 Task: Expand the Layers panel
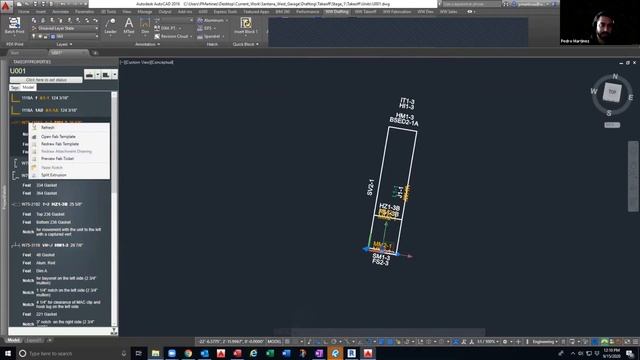point(64,44)
